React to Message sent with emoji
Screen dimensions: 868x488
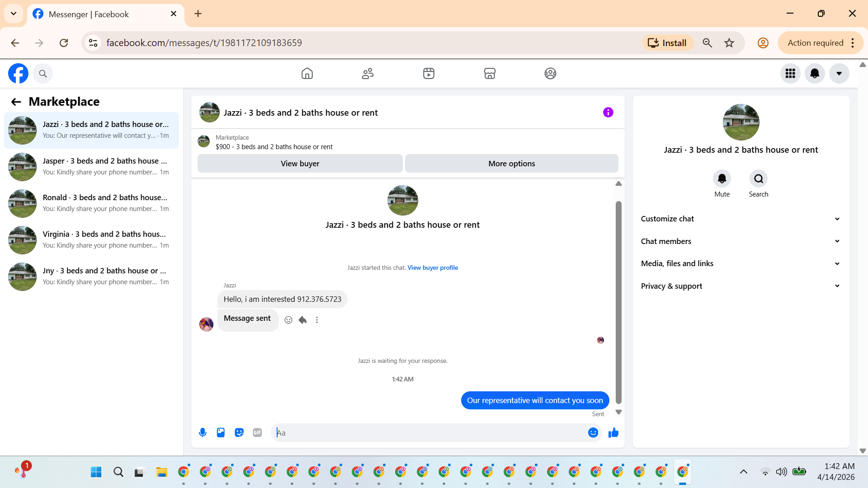288,320
